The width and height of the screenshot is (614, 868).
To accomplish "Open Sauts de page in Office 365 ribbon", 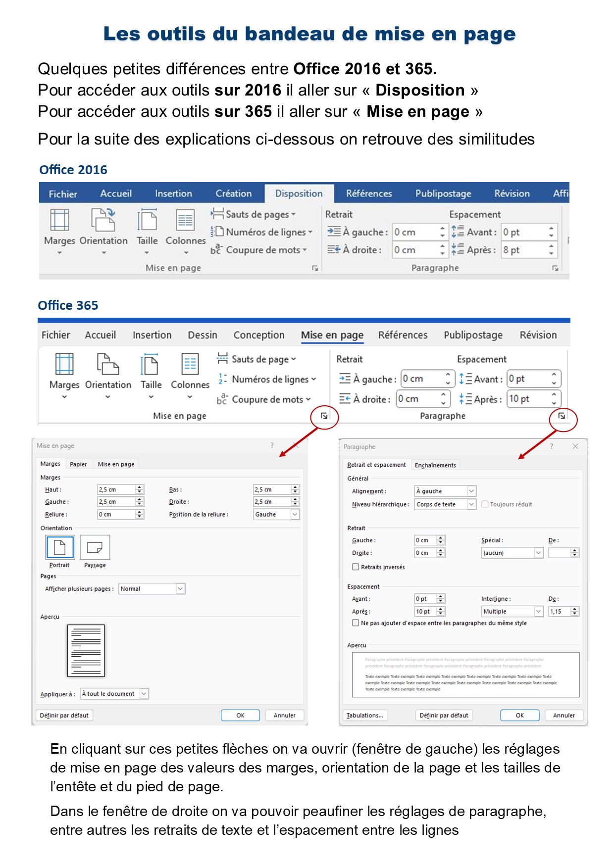I will pyautogui.click(x=256, y=359).
